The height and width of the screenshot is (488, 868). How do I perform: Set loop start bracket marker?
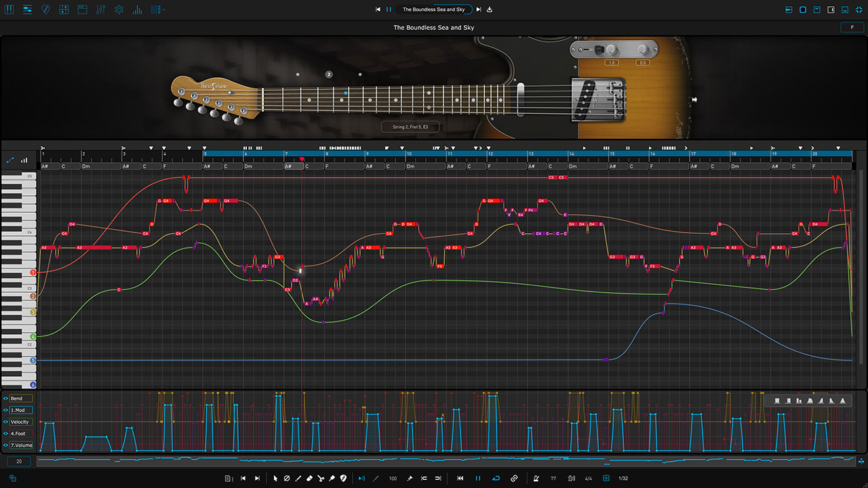point(424,479)
